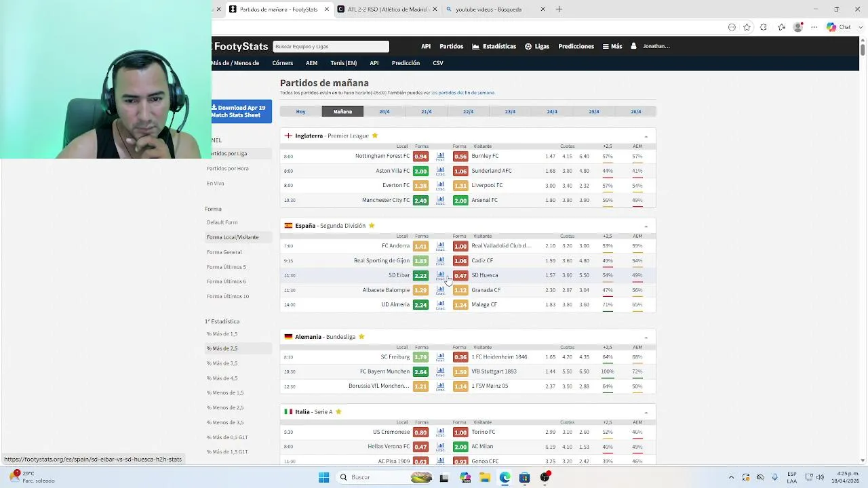This screenshot has width=868, height=488.
Task: Click stats icon in Albacete Balompie row
Action: pos(440,290)
